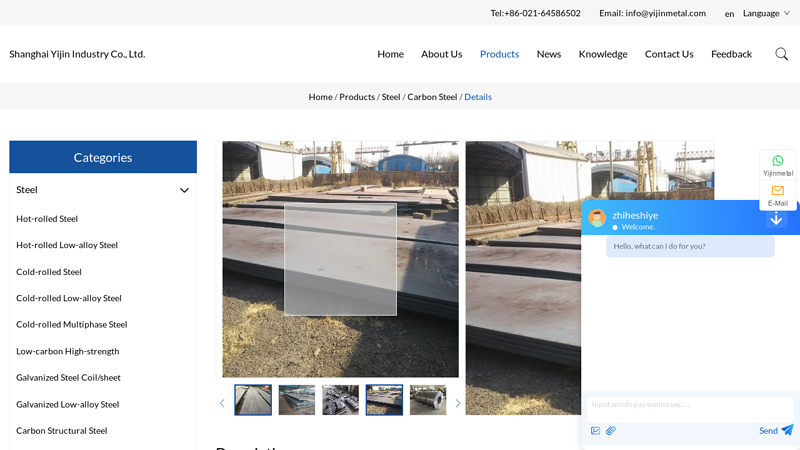Open Cold-rolled Multiphase Steel category

coord(71,324)
